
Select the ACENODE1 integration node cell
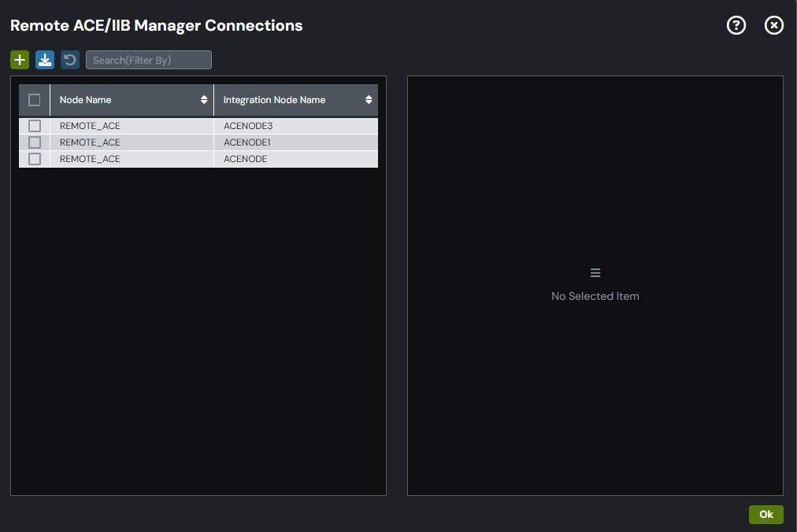pos(296,142)
